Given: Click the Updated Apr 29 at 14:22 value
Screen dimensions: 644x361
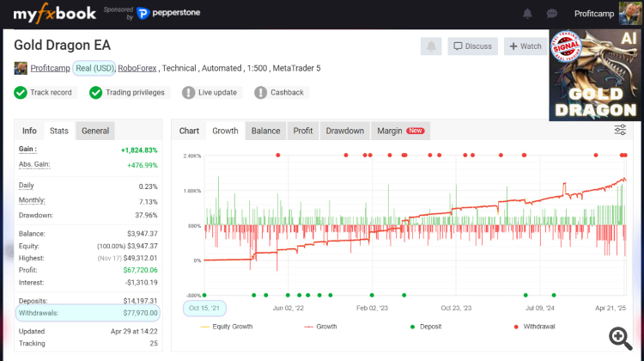Looking at the screenshot, I should click(x=134, y=332).
